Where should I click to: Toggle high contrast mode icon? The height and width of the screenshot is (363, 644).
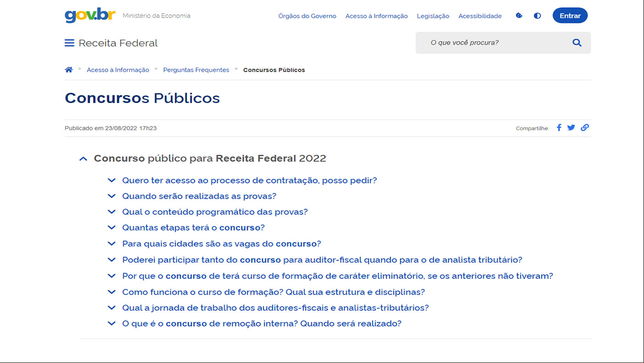click(537, 16)
